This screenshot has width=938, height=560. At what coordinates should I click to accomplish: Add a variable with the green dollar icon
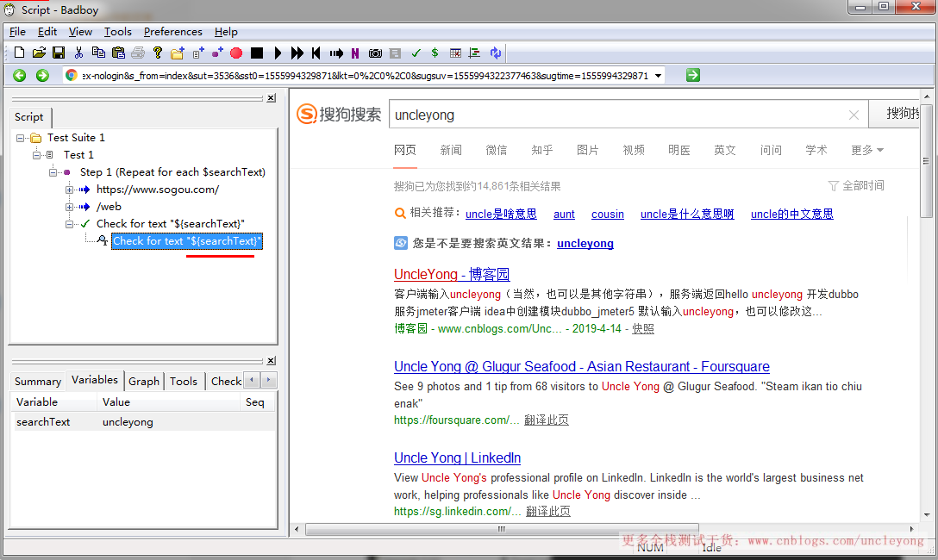click(x=435, y=53)
